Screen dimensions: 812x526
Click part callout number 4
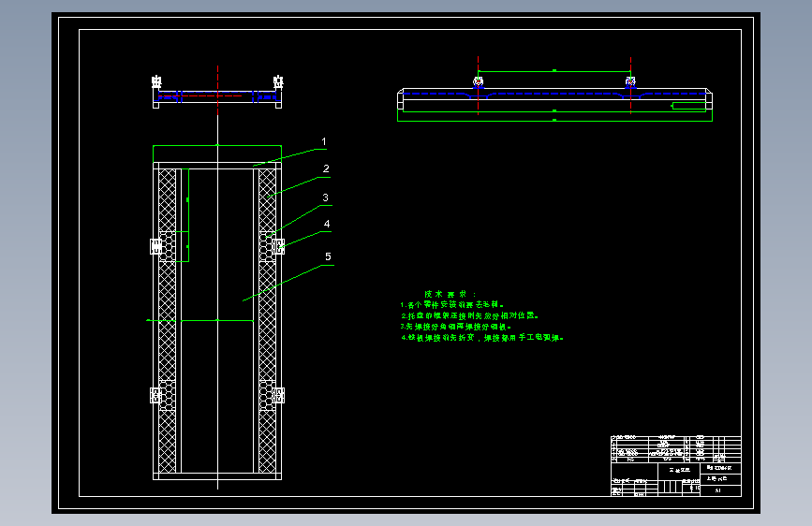pos(327,224)
